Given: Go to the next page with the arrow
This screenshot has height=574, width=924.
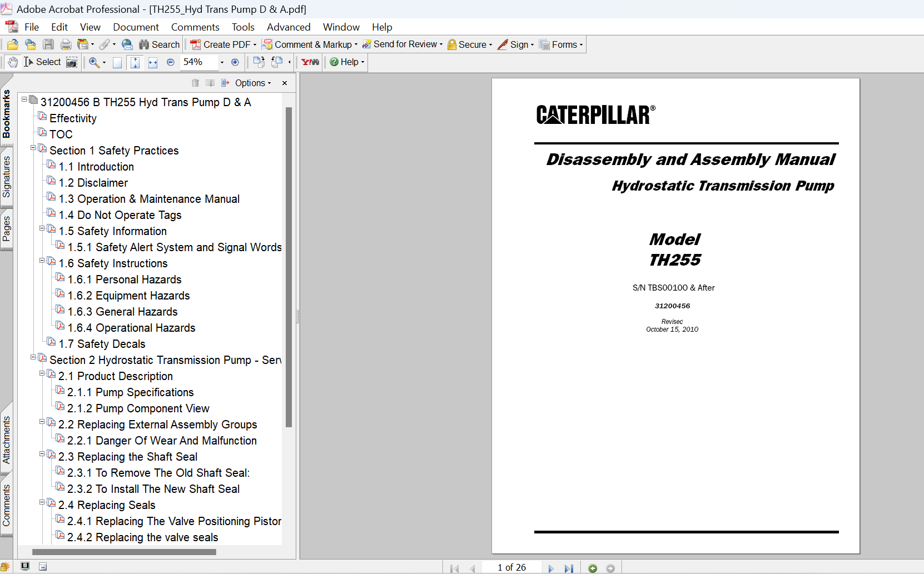Looking at the screenshot, I should [551, 568].
